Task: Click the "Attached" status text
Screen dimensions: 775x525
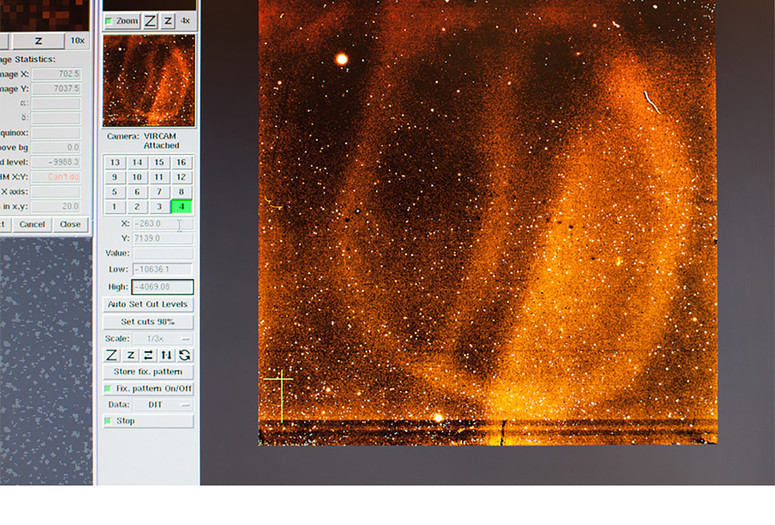Action: tap(161, 146)
